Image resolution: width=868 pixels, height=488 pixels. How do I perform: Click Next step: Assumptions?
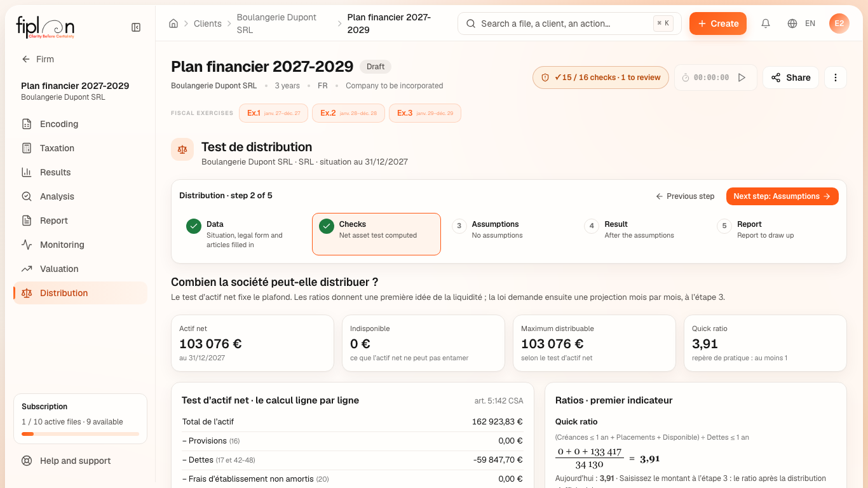click(782, 196)
